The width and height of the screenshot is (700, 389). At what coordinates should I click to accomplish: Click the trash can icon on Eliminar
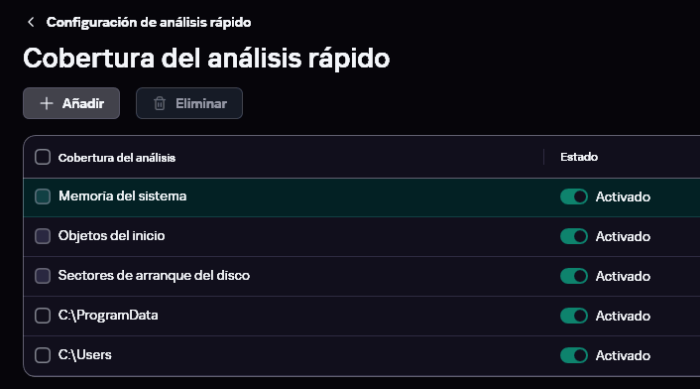(159, 104)
